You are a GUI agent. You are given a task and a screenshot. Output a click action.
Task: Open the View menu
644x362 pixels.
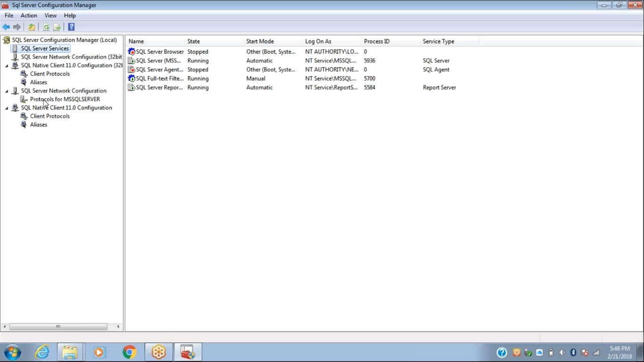(50, 16)
